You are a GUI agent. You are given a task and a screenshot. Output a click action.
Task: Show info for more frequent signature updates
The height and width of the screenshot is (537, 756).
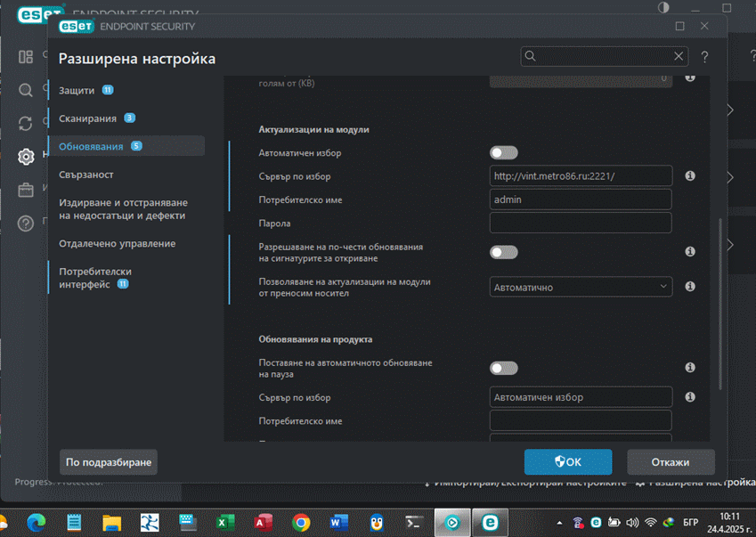[x=690, y=252]
